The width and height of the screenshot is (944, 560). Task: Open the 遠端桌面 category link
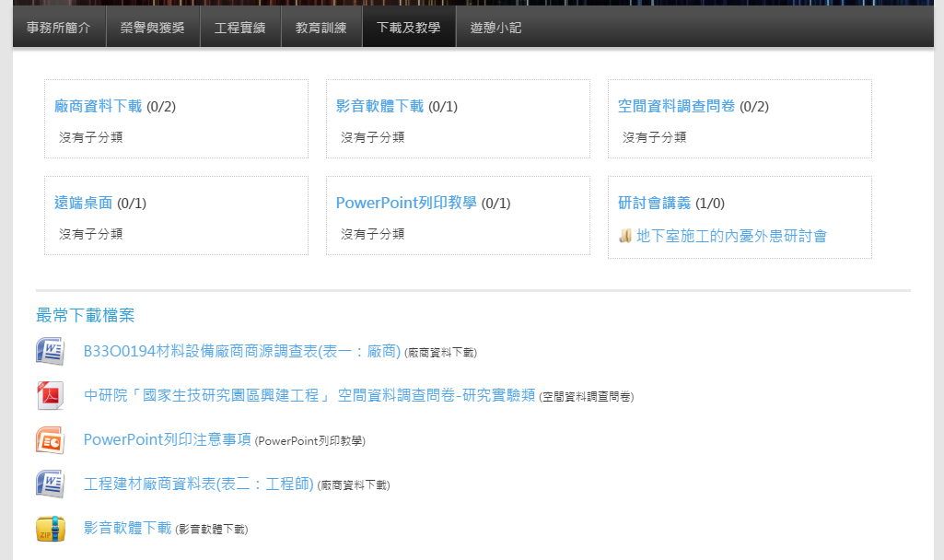[x=83, y=203]
